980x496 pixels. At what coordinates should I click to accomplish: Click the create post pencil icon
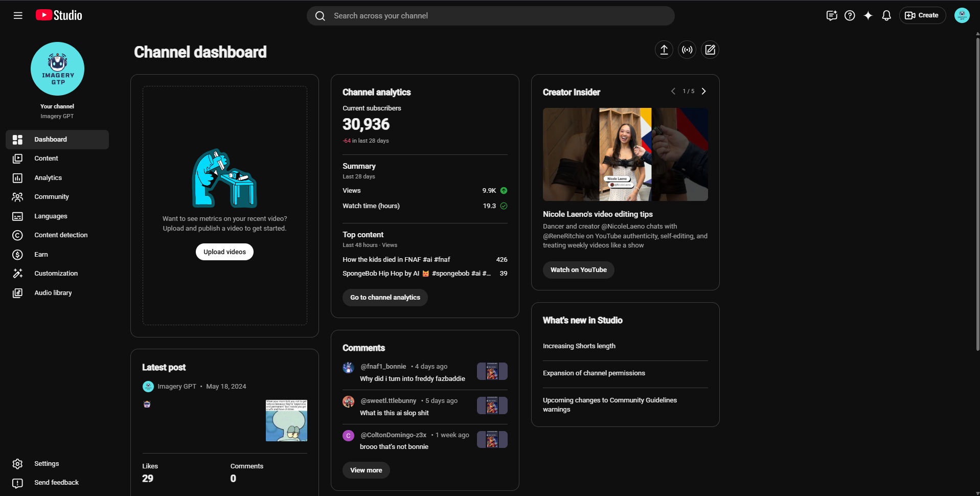point(710,50)
